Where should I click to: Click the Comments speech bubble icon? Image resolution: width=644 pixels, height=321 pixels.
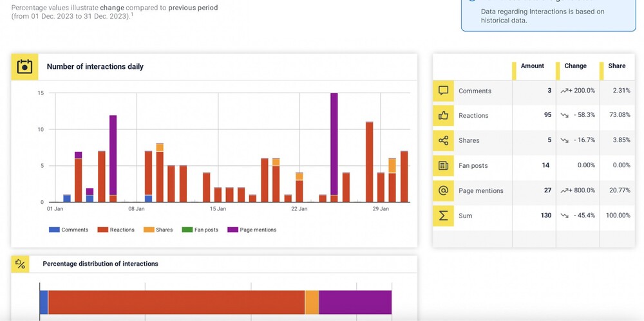[x=443, y=91]
